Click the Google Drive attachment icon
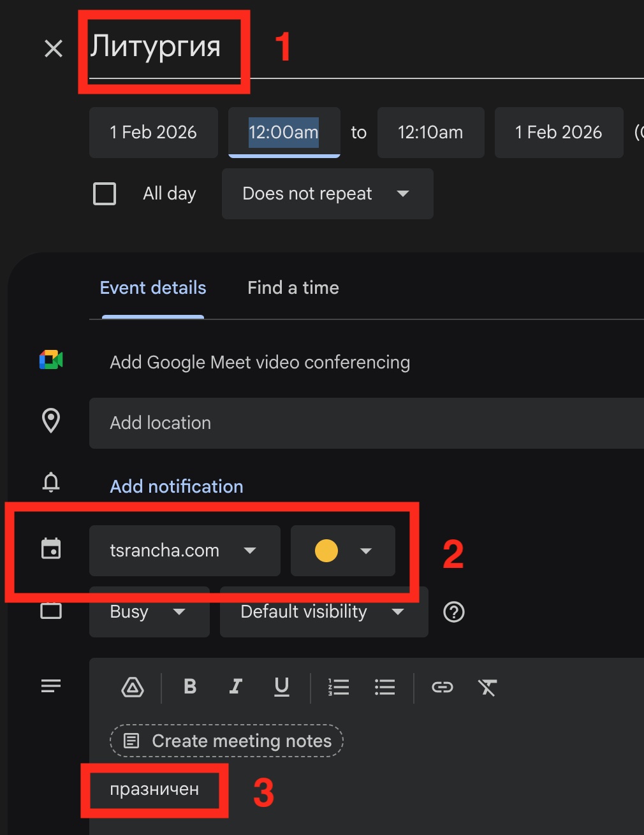Image resolution: width=644 pixels, height=835 pixels. (133, 687)
